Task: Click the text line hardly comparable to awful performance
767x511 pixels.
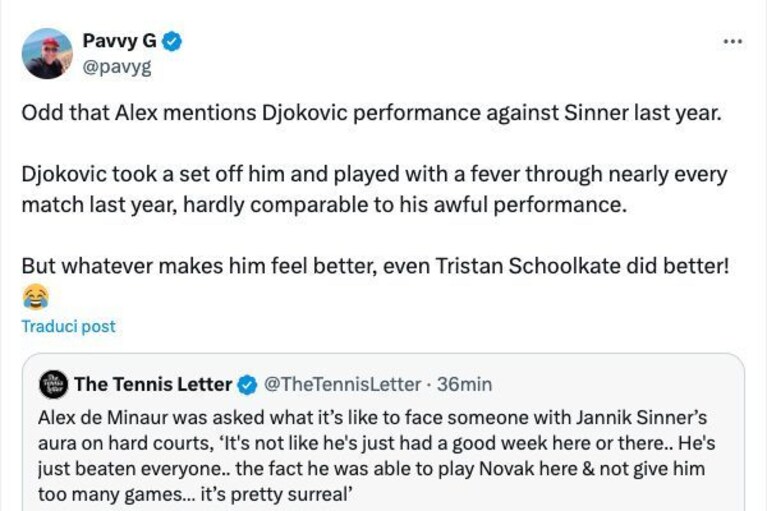Action: tap(324, 205)
